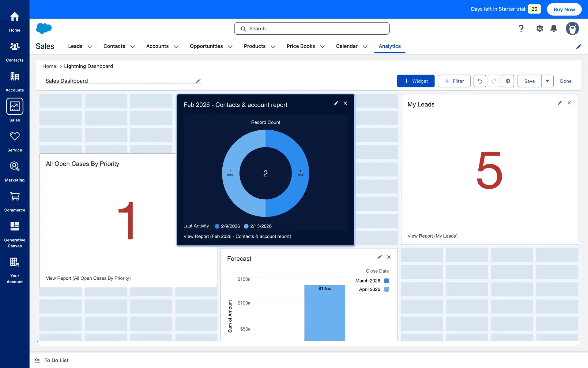This screenshot has height=368, width=588.
Task: Click the blue Widget button
Action: (416, 81)
